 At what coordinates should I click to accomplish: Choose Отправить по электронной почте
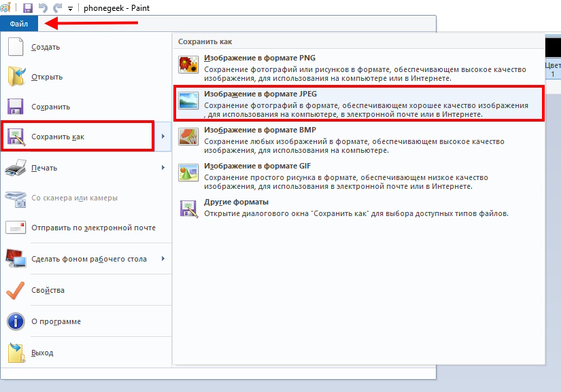click(x=86, y=228)
